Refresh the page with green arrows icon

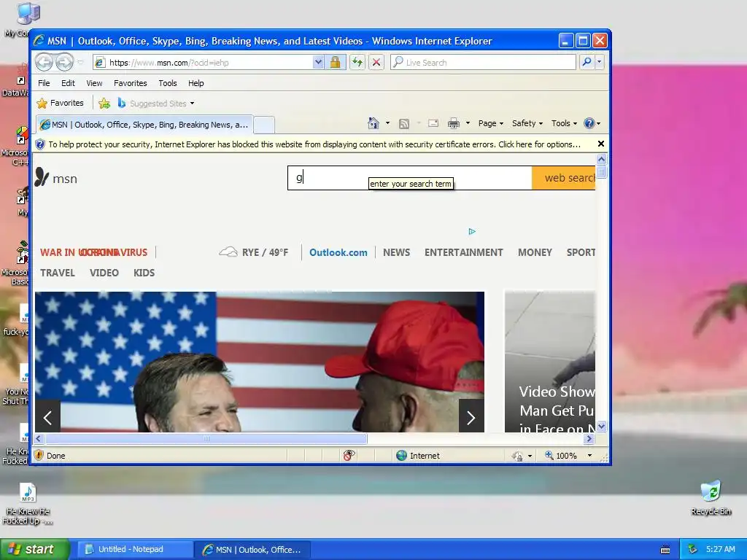357,63
